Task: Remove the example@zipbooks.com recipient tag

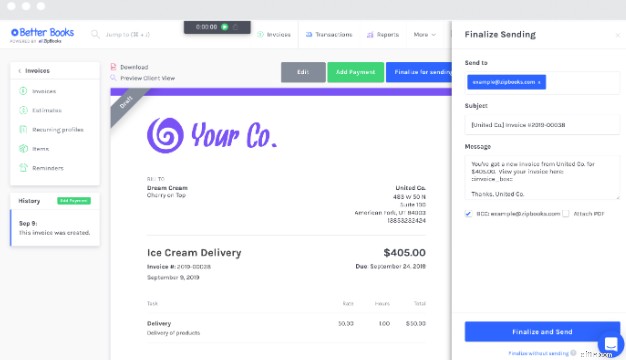Action: 539,82
